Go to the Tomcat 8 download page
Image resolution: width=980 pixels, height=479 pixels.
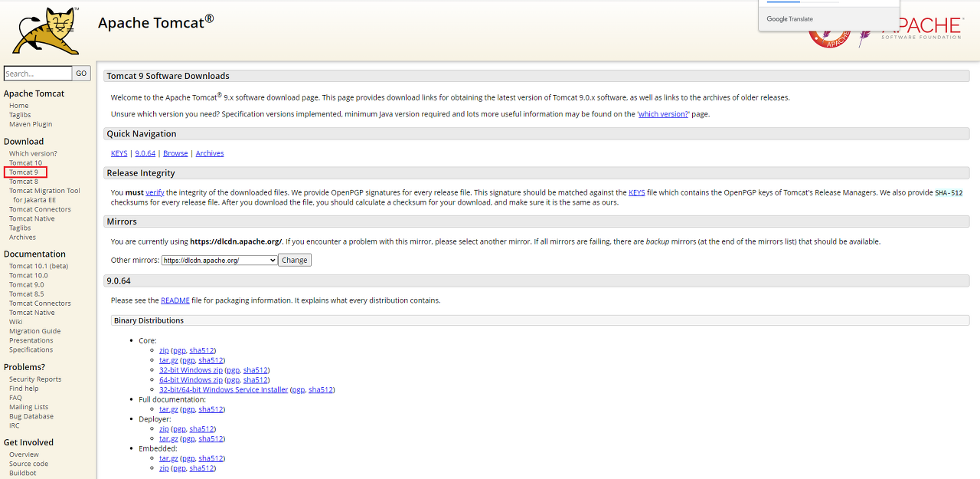click(x=24, y=182)
